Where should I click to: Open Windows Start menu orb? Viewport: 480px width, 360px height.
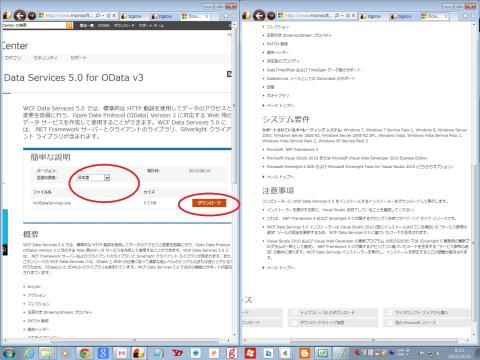tap(8, 353)
